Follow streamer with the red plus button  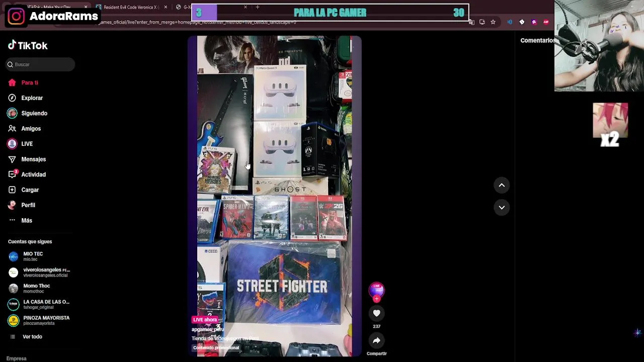376,299
